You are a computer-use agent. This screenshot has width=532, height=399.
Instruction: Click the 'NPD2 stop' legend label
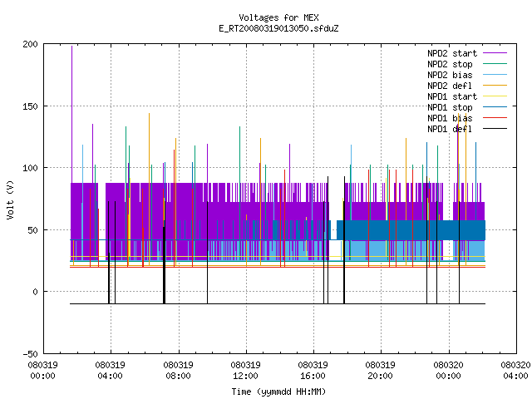[x=450, y=64]
